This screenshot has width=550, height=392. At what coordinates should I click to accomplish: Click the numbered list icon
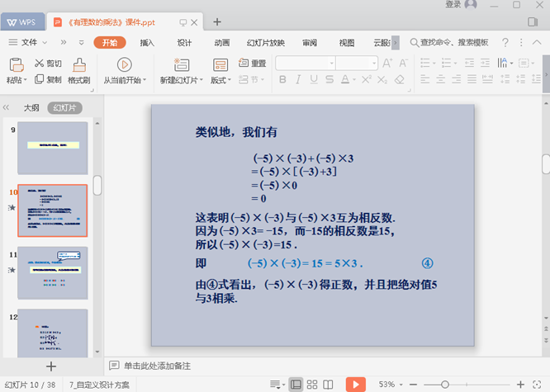[x=446, y=63]
